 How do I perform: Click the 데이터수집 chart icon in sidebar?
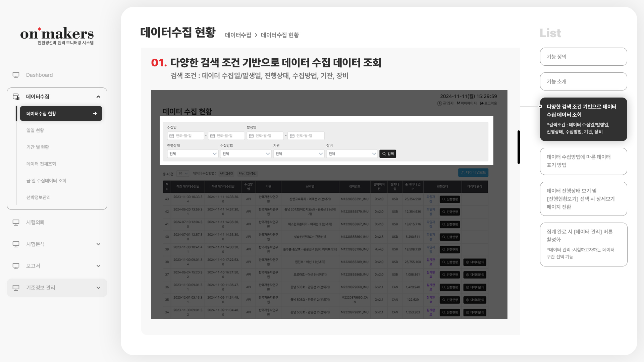(x=16, y=97)
